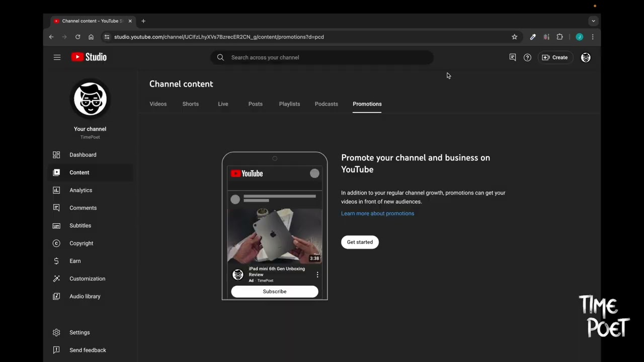Open the Audio library icon

pyautogui.click(x=56, y=296)
